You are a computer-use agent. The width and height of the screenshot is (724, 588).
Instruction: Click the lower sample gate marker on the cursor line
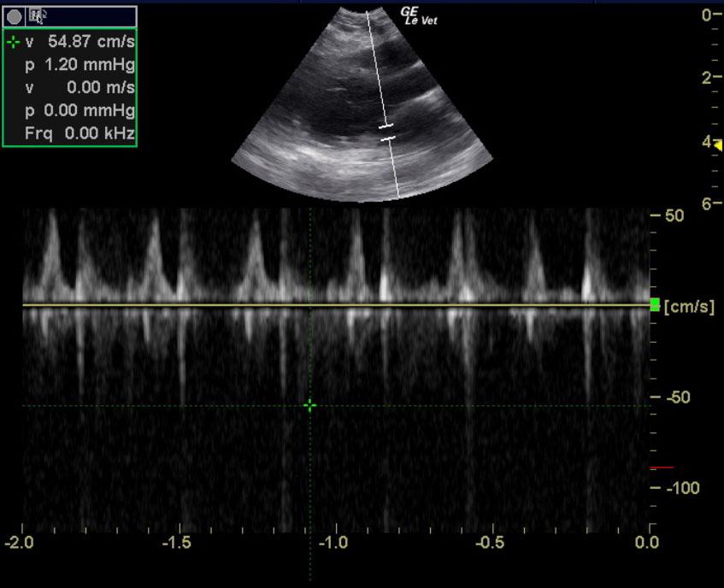click(x=388, y=138)
